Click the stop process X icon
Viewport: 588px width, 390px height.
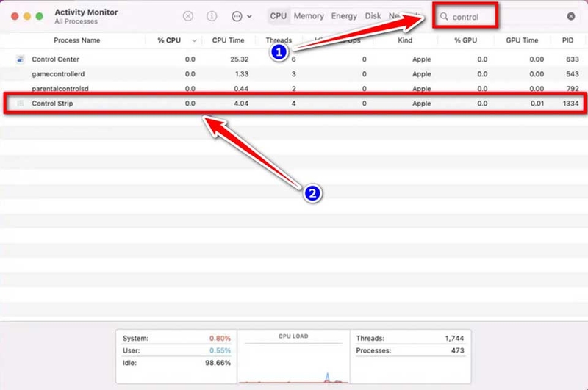coord(188,16)
